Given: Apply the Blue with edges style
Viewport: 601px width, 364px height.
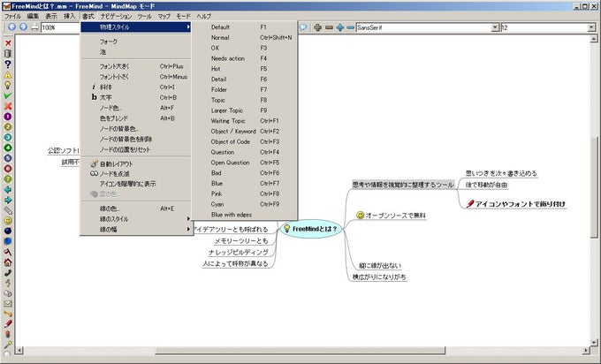Looking at the screenshot, I should click(x=244, y=215).
